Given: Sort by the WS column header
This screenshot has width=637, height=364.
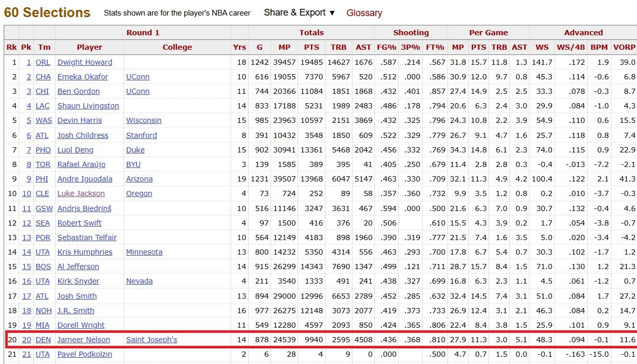Looking at the screenshot, I should 541,47.
